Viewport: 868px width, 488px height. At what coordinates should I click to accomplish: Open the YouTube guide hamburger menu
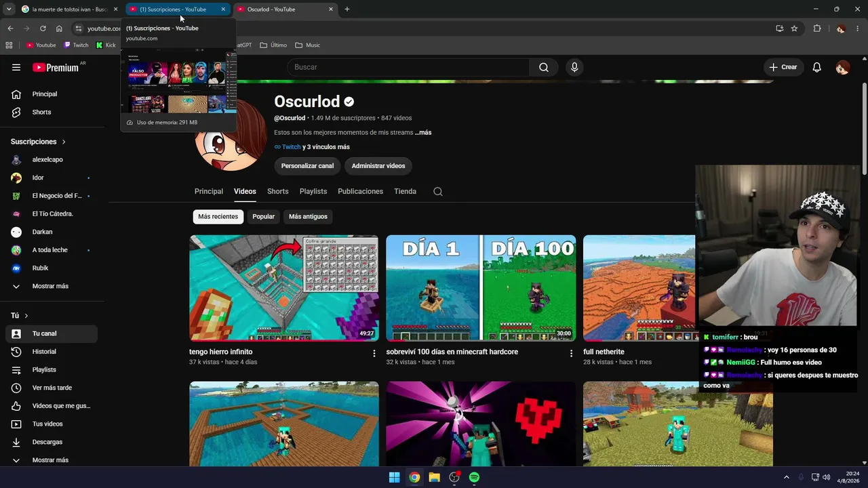16,67
